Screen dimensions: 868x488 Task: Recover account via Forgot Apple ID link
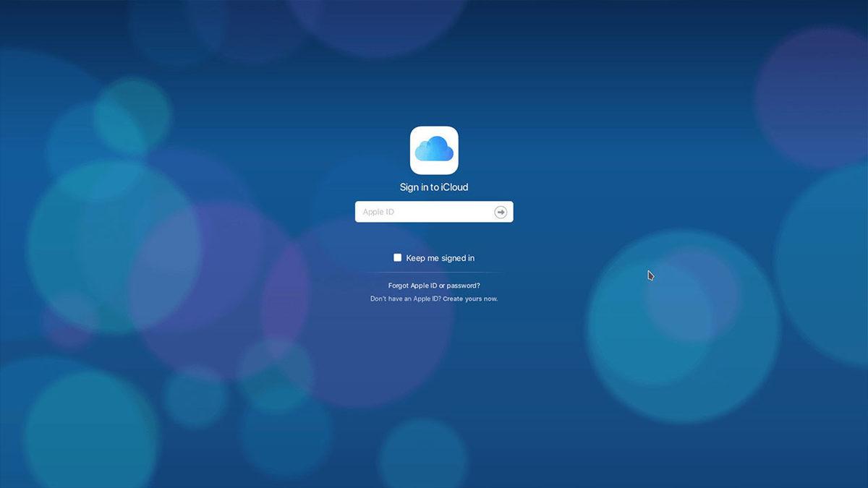pos(434,286)
